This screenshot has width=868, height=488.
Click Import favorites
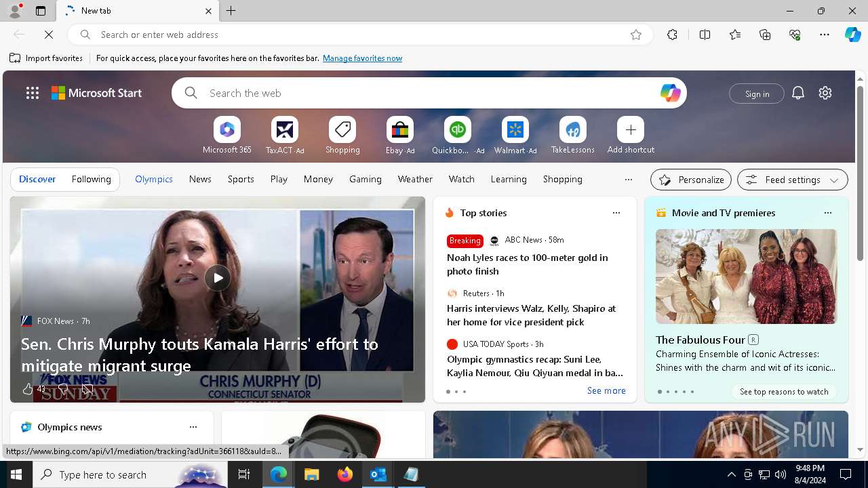pyautogui.click(x=46, y=58)
